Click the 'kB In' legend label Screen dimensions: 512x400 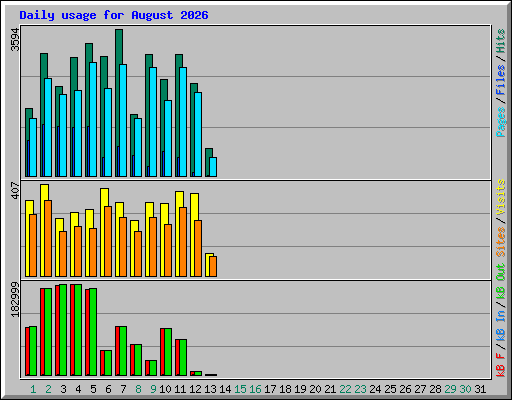(501, 325)
